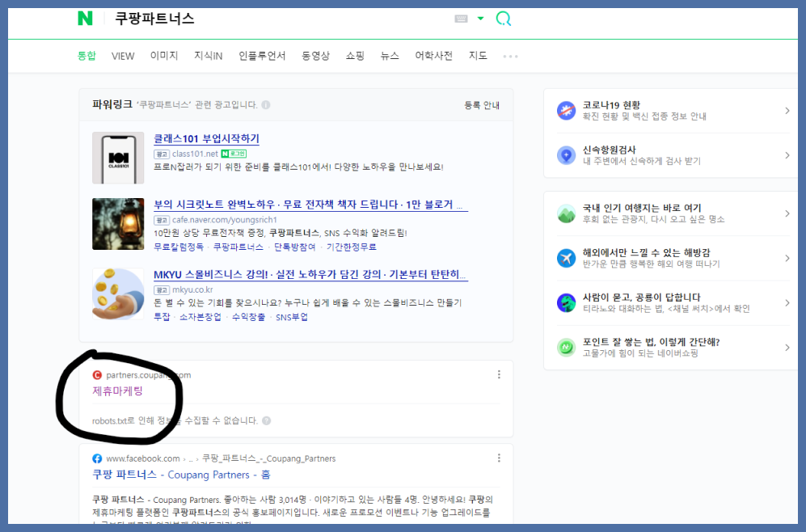Click the N 로그인 badge
806x532 pixels.
[x=234, y=154]
